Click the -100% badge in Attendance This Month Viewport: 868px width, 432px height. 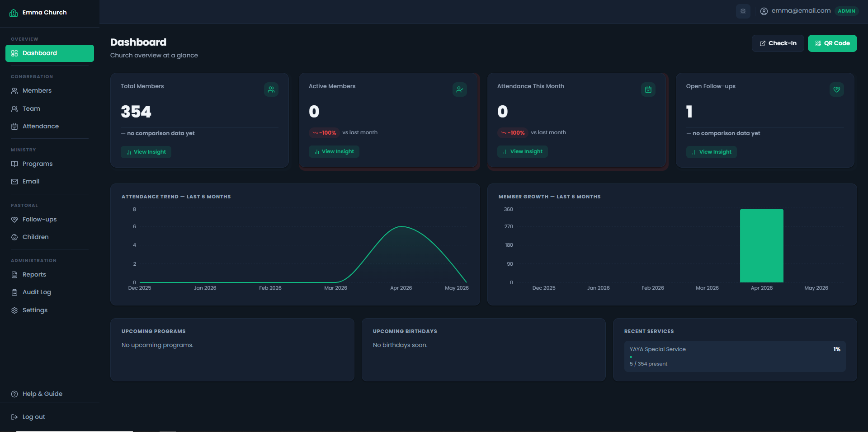point(513,133)
